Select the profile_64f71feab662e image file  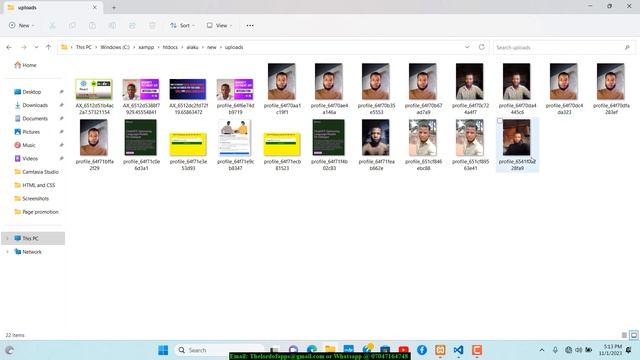coord(376,145)
